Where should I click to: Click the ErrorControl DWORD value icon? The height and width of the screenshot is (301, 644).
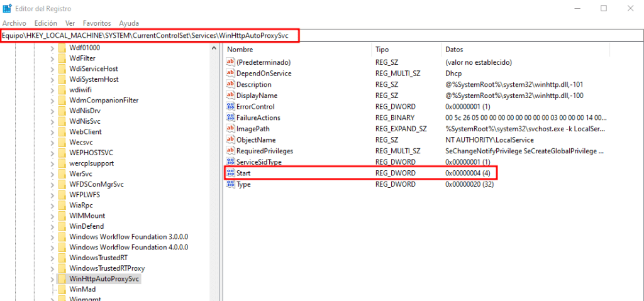[230, 107]
